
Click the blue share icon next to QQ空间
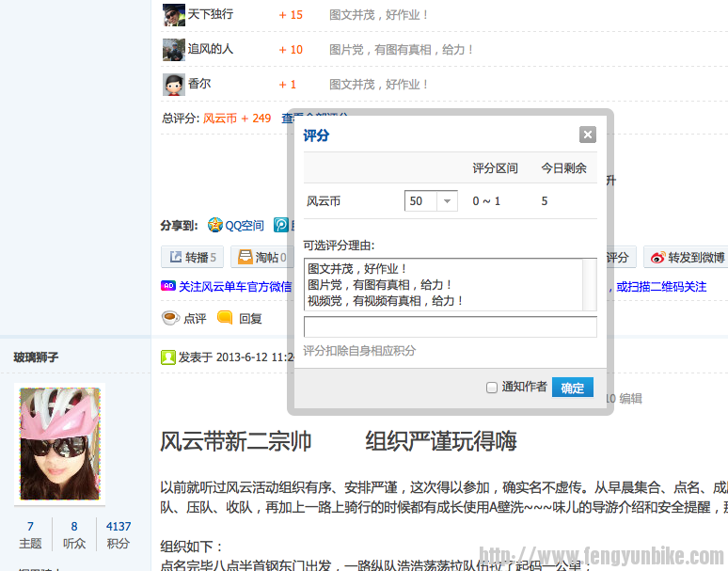point(281,225)
